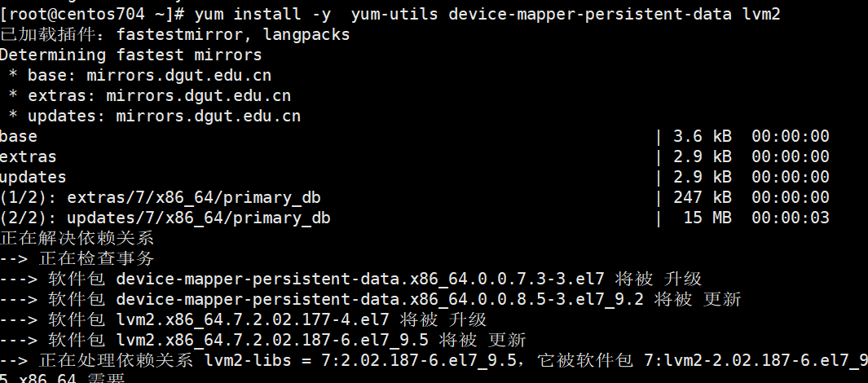Click the 15 MB download size
The width and height of the screenshot is (868, 383).
(x=707, y=218)
